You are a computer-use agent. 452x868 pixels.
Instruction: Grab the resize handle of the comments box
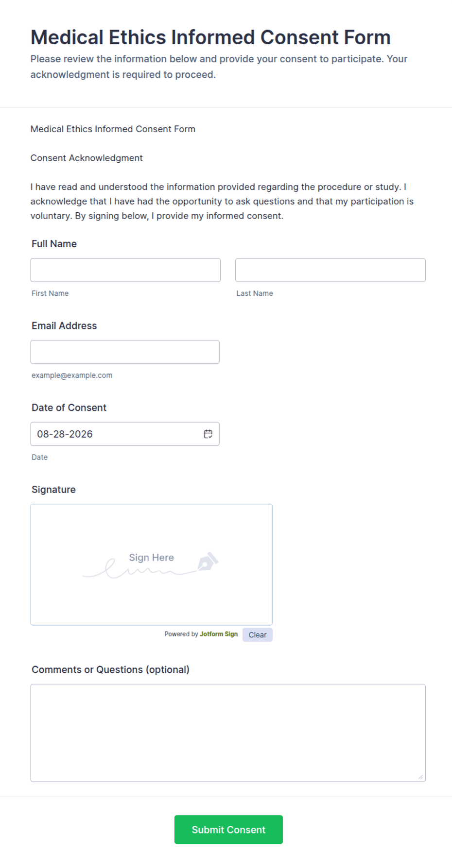pyautogui.click(x=421, y=777)
